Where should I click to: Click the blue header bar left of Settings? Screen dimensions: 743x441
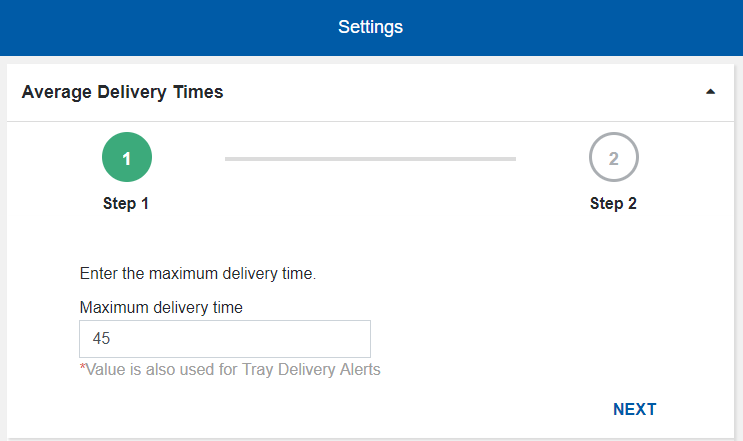point(150,27)
